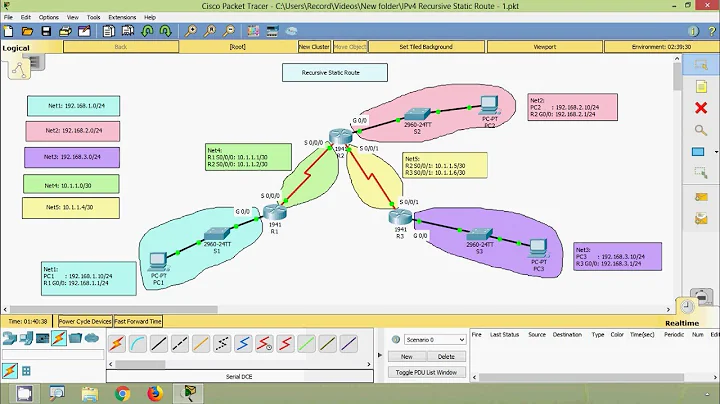Image resolution: width=720 pixels, height=404 pixels.
Task: Open the File menu
Action: tap(8, 17)
